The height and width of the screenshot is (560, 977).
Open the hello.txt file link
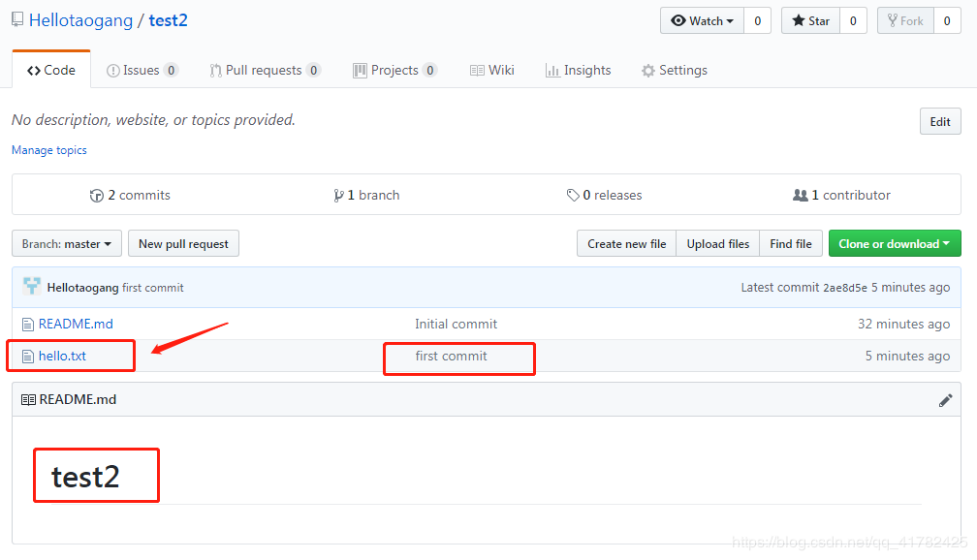[62, 357]
